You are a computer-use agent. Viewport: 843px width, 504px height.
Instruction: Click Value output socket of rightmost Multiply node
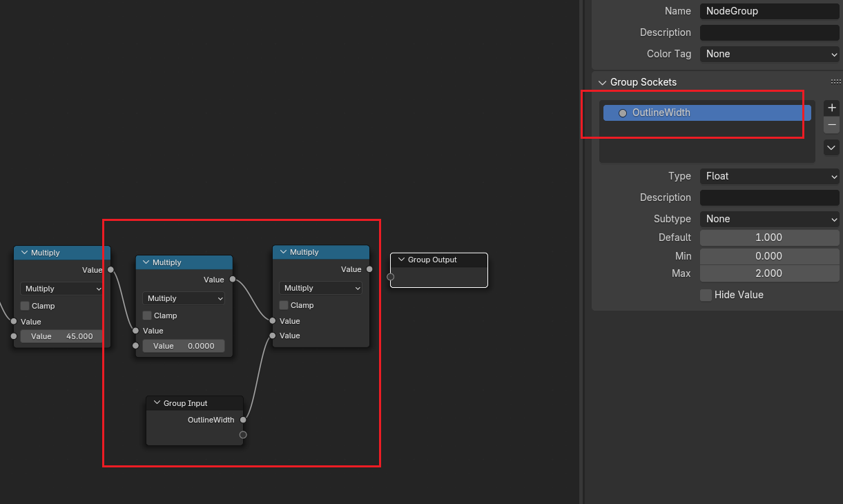click(x=369, y=269)
